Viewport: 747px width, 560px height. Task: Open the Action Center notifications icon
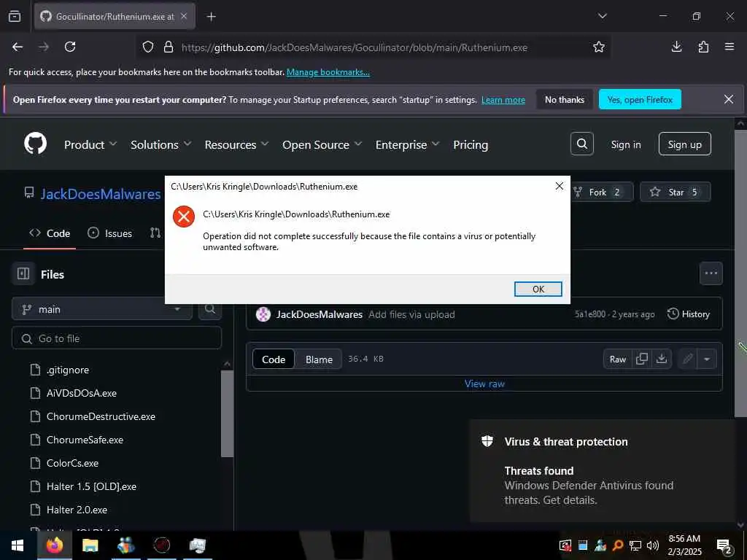pyautogui.click(x=724, y=546)
